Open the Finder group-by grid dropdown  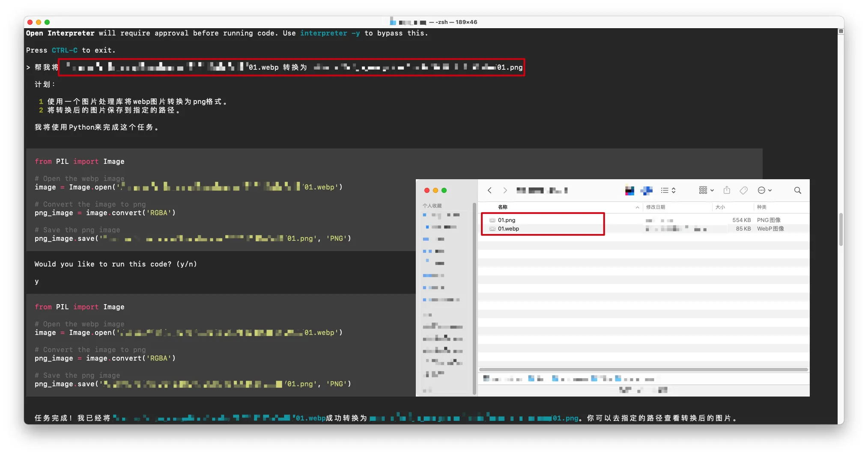(706, 190)
